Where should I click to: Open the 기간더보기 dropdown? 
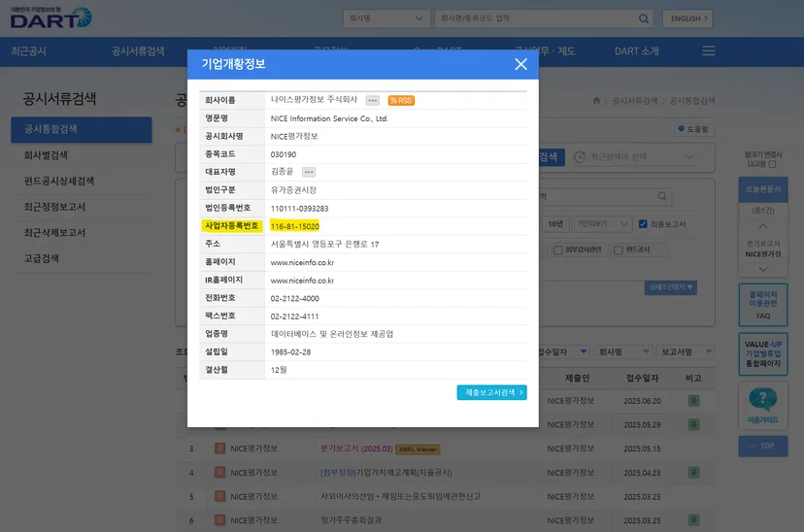tap(602, 224)
